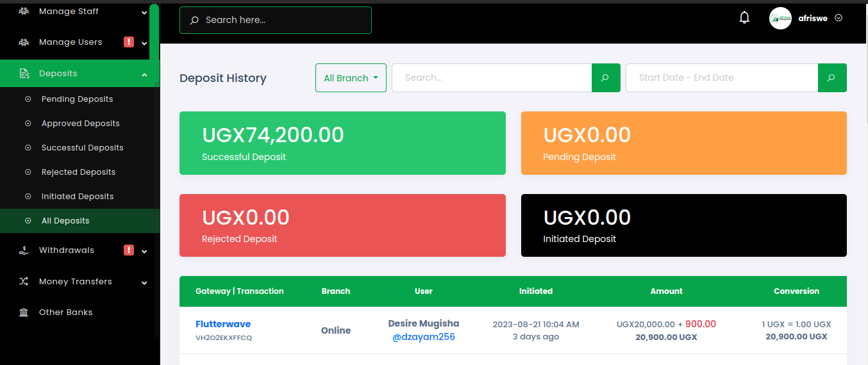This screenshot has width=868, height=365.
Task: Go to Rejected Deposits
Action: (x=78, y=172)
